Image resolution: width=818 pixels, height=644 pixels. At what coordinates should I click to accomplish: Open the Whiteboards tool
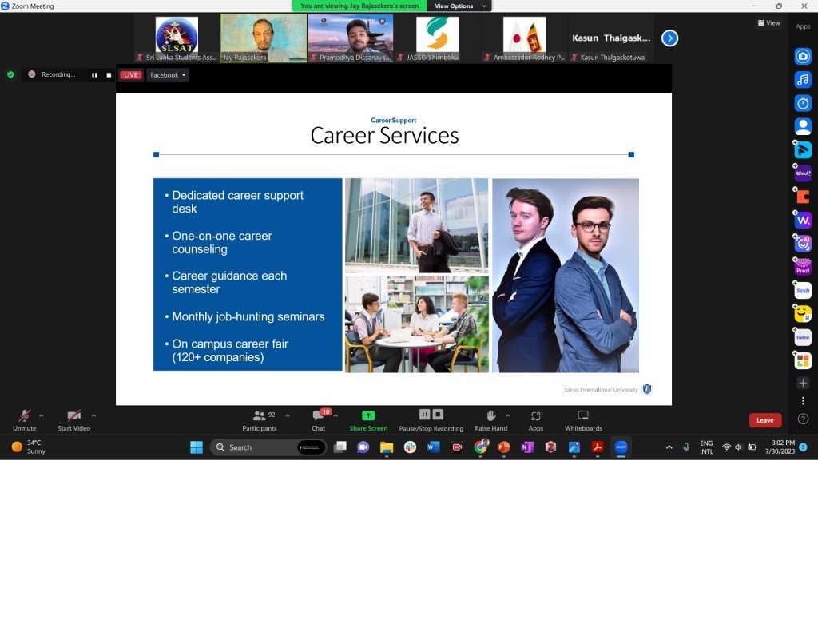pyautogui.click(x=583, y=417)
